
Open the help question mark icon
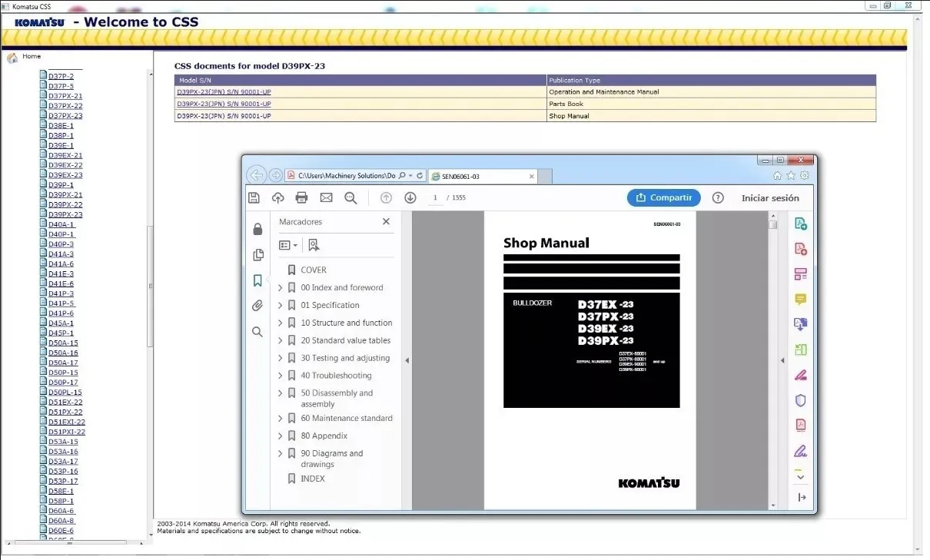click(718, 198)
